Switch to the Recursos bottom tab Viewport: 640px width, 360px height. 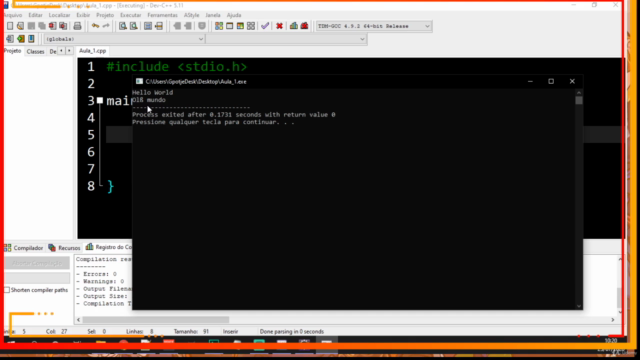64,248
